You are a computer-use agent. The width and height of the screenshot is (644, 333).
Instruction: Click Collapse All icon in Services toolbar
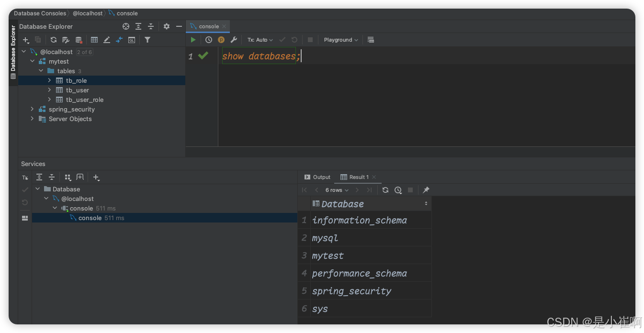pyautogui.click(x=52, y=177)
